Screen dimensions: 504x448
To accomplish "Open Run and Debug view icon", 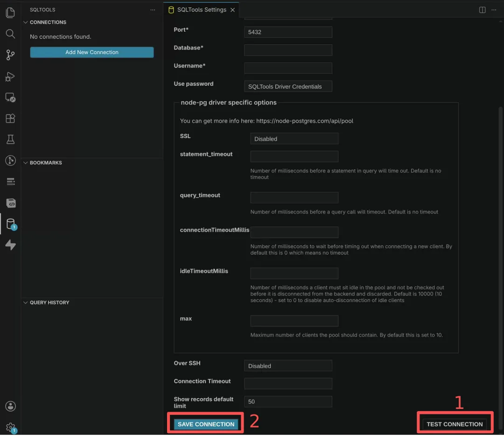I will point(10,76).
